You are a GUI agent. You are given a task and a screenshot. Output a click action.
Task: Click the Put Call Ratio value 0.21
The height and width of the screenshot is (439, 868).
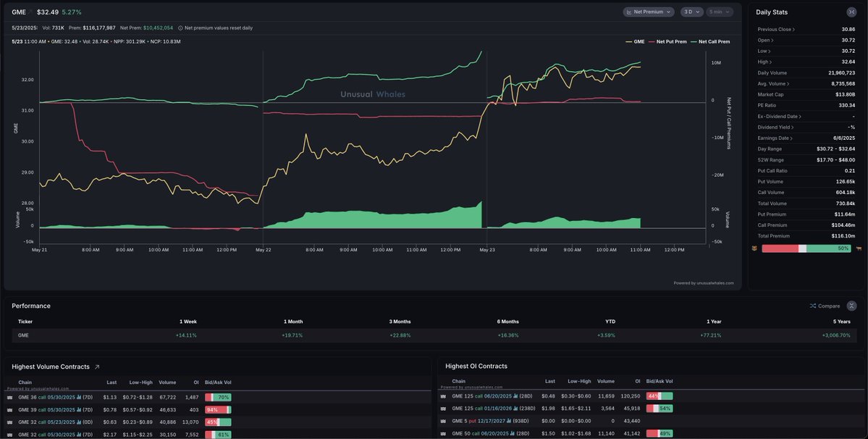tap(851, 170)
